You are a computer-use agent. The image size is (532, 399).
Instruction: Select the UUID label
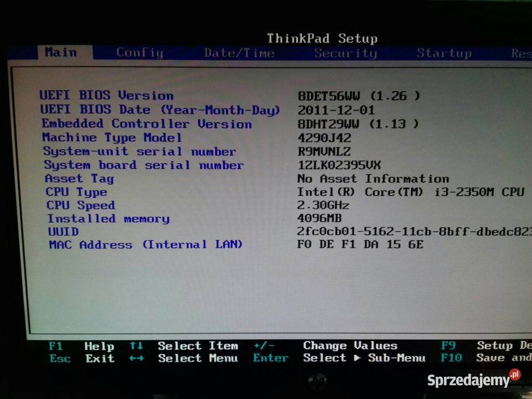point(63,232)
